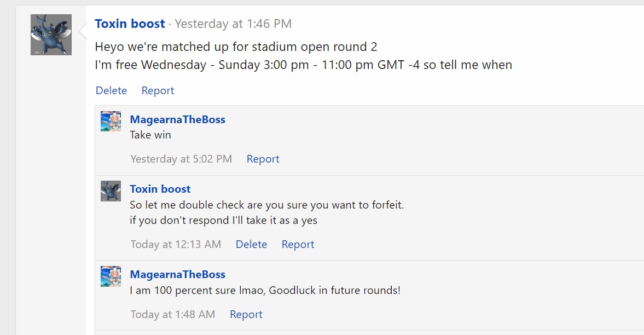This screenshot has height=335, width=644.
Task: Click the "Yesterday at 1:46 PM" post timestamp
Action: click(233, 24)
